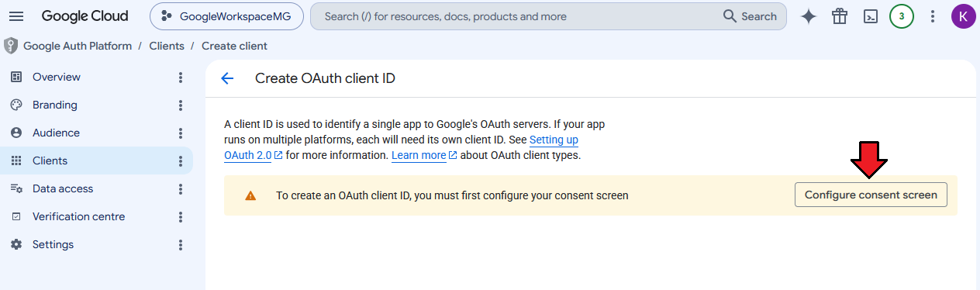Screen dimensions: 980x290
Task: Click the Verification centre check icon
Action: point(16,216)
